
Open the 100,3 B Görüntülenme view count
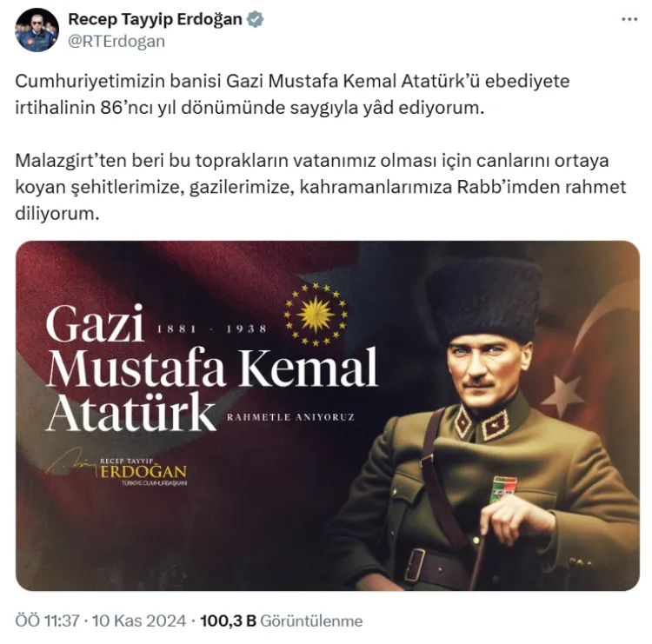click(x=282, y=621)
